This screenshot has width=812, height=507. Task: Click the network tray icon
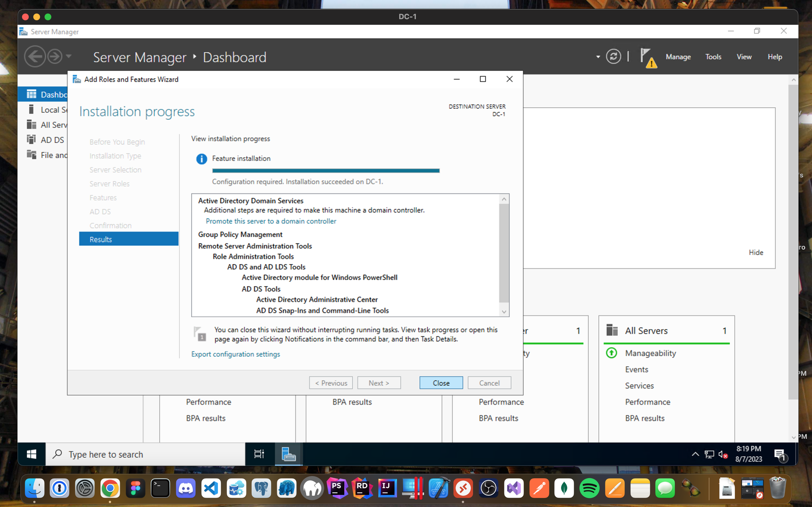(709, 454)
